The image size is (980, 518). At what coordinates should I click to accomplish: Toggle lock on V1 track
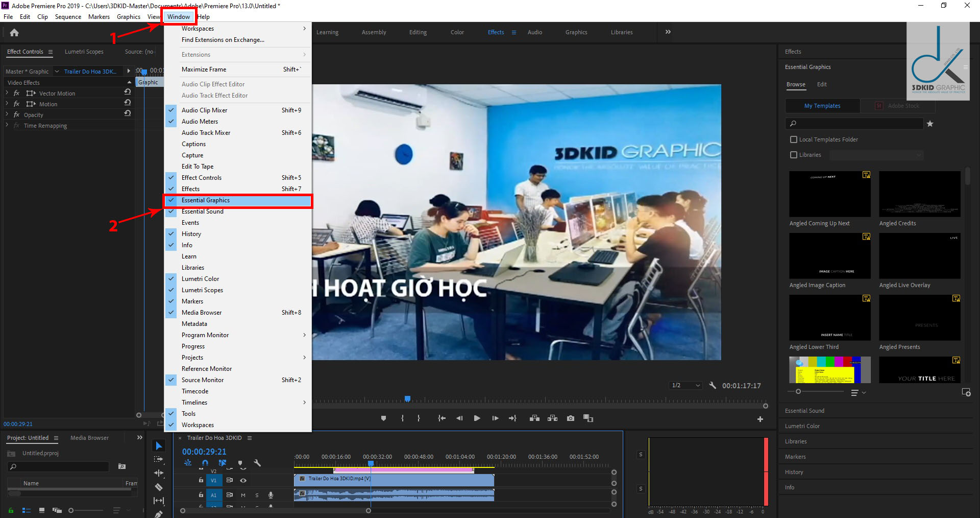201,480
